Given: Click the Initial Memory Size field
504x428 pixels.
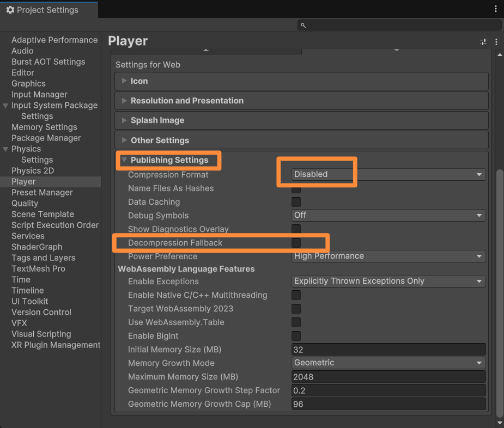Looking at the screenshot, I should (388, 349).
